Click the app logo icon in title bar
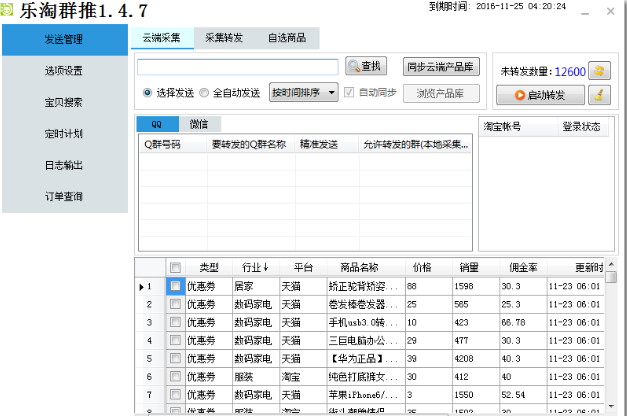627x416 pixels. tap(10, 11)
